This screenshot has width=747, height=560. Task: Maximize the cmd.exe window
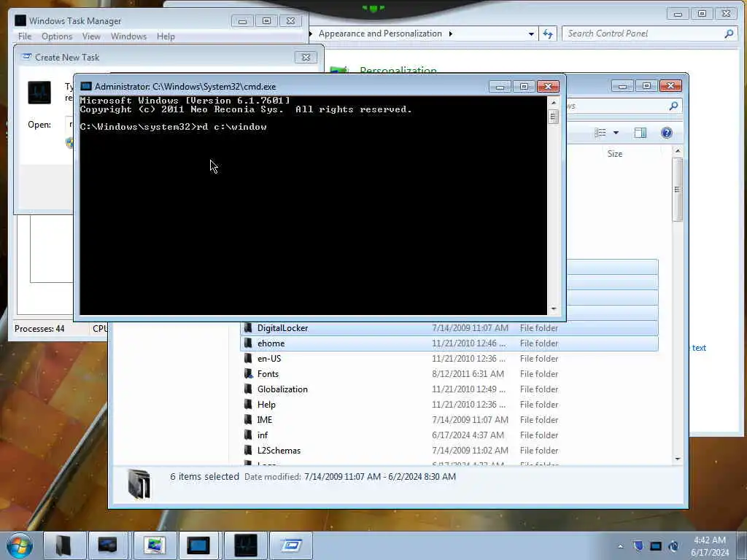pyautogui.click(x=524, y=86)
